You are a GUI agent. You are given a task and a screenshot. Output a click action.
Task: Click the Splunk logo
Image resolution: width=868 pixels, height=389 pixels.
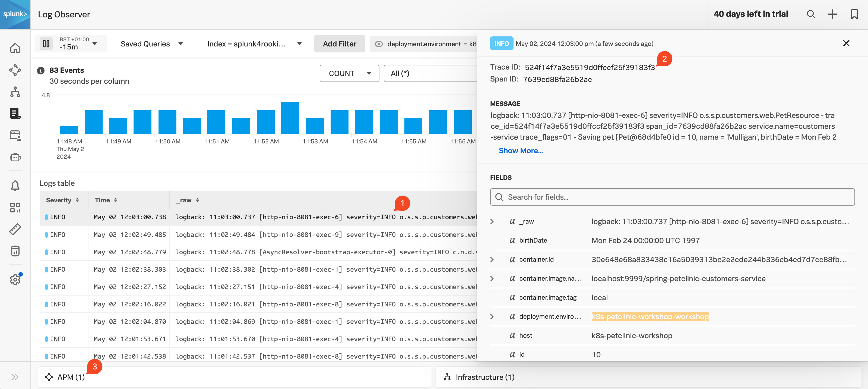[x=15, y=14]
